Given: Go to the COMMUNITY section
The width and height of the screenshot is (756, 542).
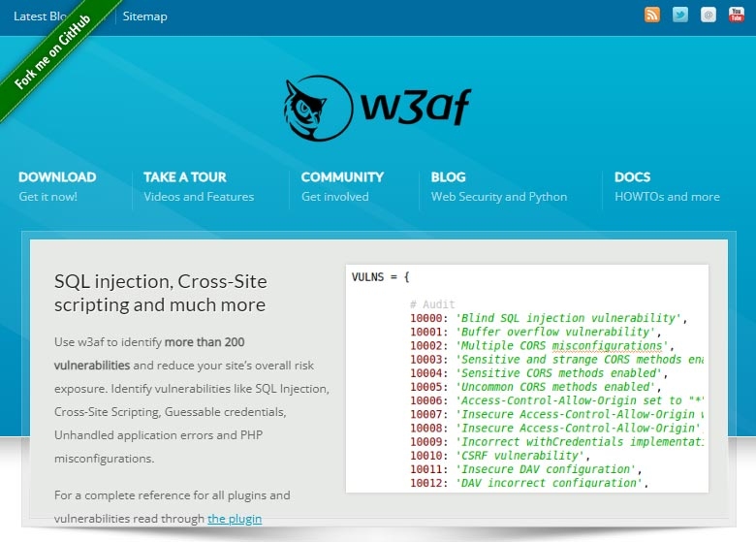Looking at the screenshot, I should 342,177.
